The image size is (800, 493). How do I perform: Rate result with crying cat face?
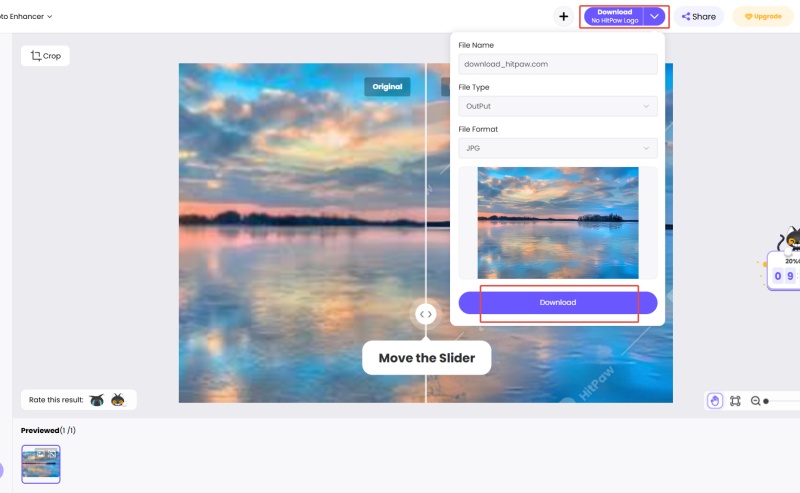tap(97, 400)
